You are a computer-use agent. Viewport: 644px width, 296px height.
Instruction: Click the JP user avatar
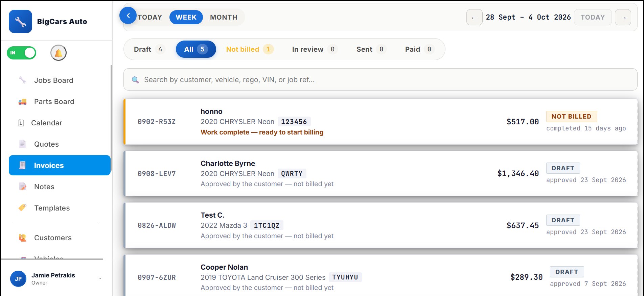pos(18,279)
